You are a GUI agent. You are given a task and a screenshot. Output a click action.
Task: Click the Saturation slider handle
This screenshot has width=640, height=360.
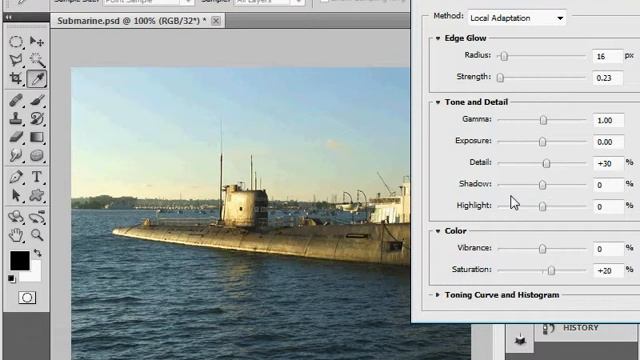pyautogui.click(x=551, y=270)
